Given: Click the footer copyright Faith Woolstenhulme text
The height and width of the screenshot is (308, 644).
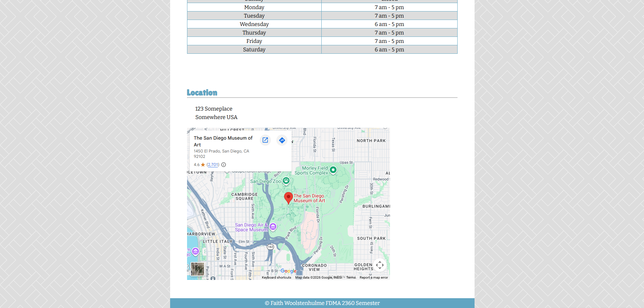Looking at the screenshot, I should point(322,303).
